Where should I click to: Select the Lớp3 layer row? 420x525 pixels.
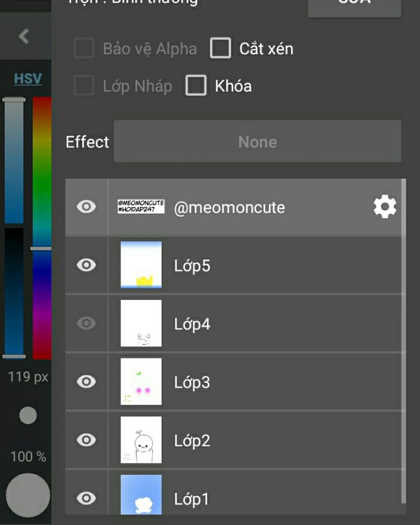[234, 382]
